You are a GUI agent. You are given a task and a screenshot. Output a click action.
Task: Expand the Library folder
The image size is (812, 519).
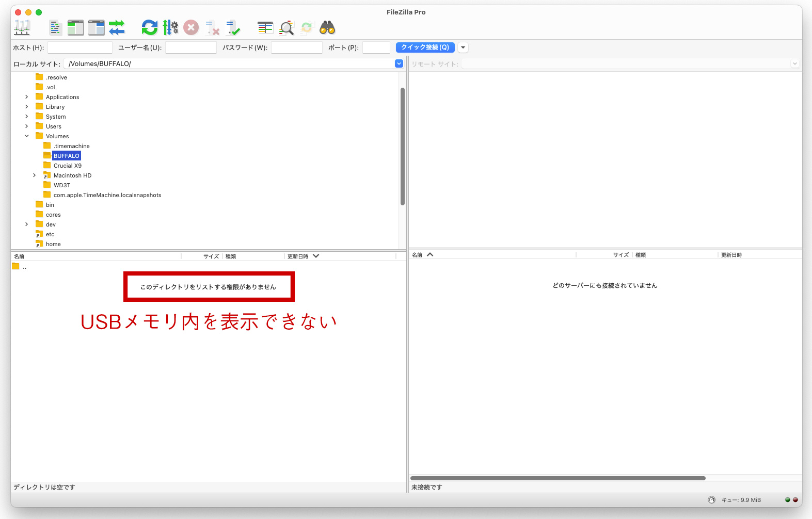coord(27,107)
